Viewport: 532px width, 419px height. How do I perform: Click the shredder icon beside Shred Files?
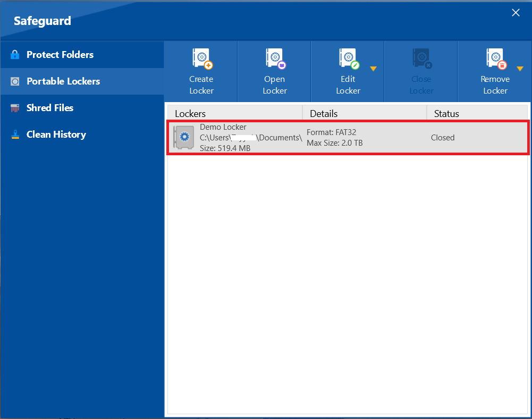tap(15, 108)
